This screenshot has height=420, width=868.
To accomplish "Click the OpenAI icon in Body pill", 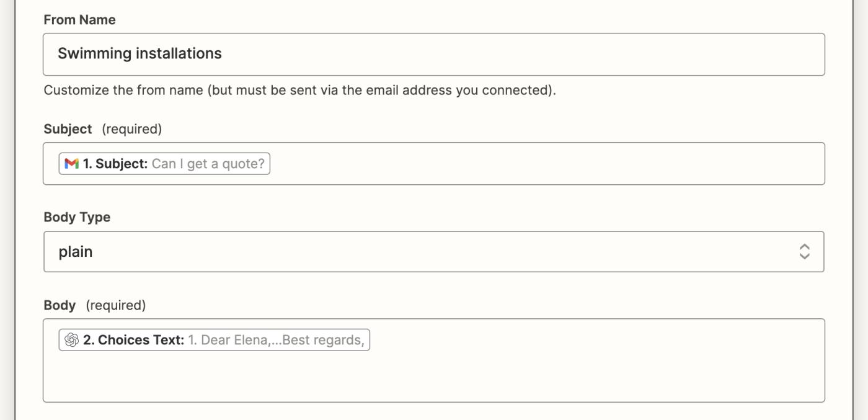I will point(72,340).
